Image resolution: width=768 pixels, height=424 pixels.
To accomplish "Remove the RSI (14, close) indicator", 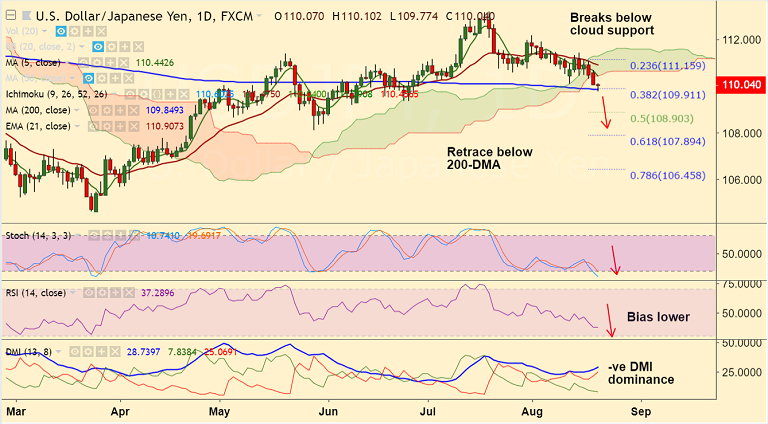I will 129,293.
